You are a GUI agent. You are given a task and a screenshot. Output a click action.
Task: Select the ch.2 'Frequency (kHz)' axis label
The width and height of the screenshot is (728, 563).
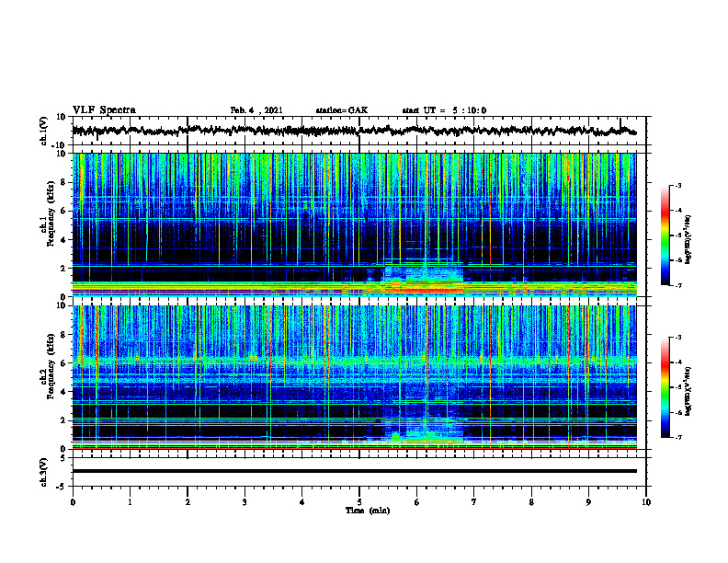coord(51,366)
